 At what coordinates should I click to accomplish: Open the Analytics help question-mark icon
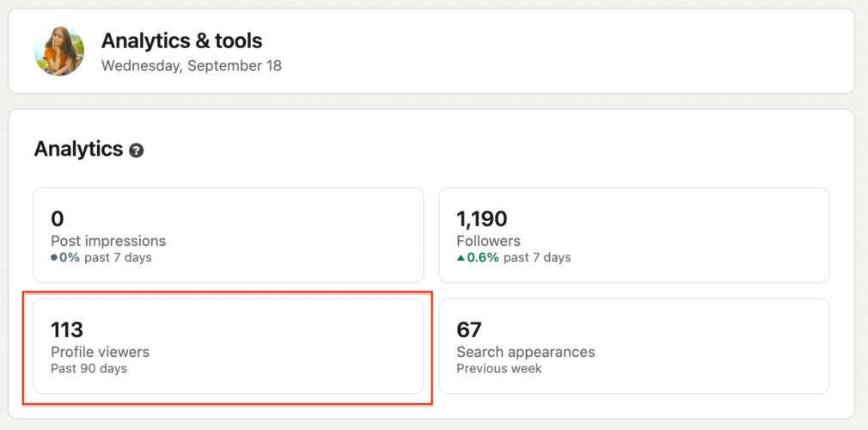[136, 150]
